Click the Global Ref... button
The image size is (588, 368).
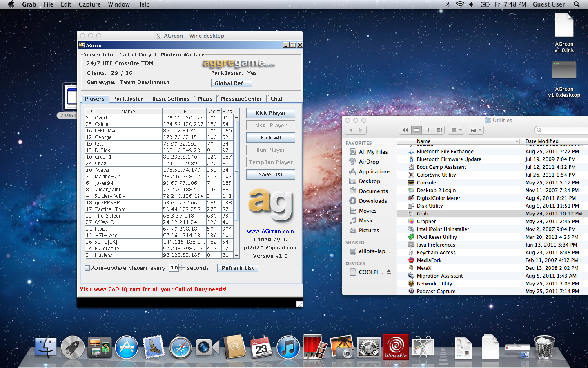coord(232,83)
